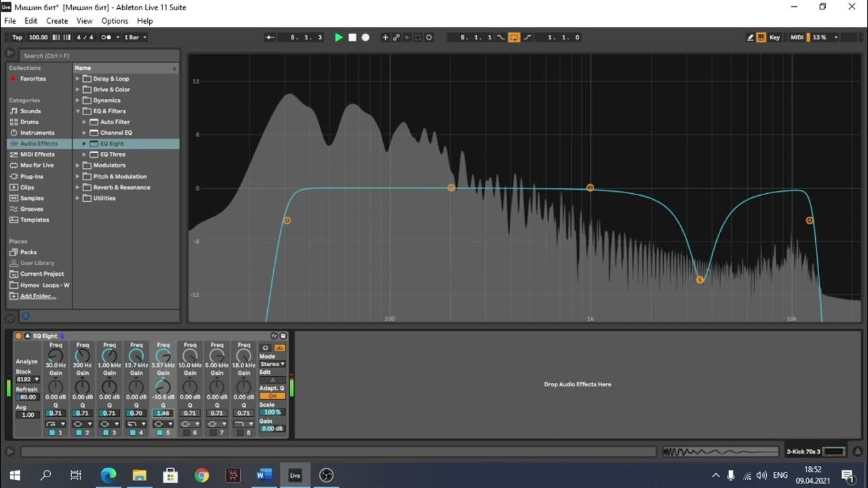Expand the Reverb & Resonance folder
This screenshot has width=868, height=488.
tap(77, 187)
